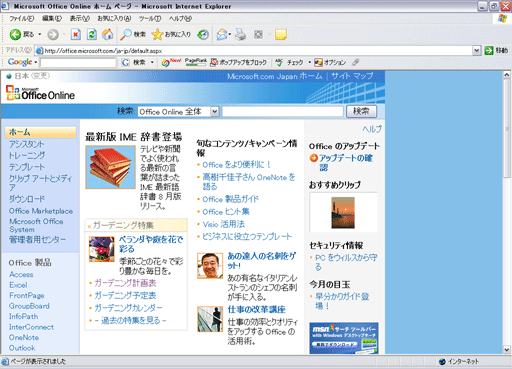Toggle popup blocker (ポップアップをブロック)
Image resolution: width=512 pixels, height=369 pixels.
pos(238,62)
